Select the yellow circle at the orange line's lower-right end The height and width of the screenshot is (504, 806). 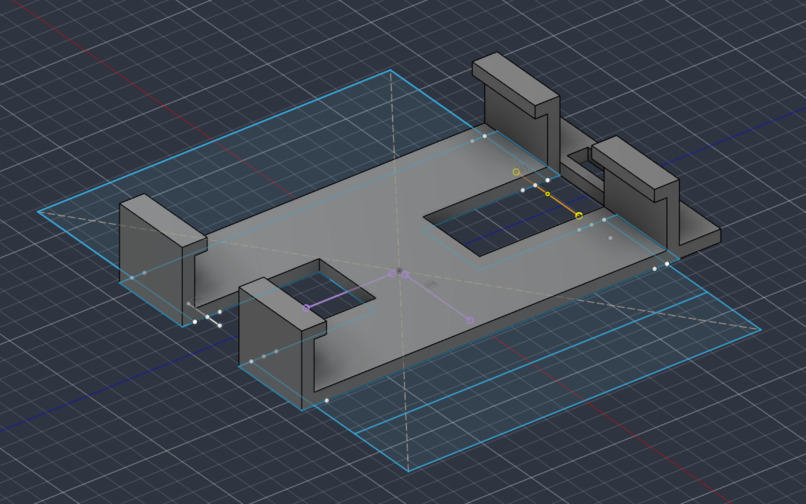tap(579, 216)
